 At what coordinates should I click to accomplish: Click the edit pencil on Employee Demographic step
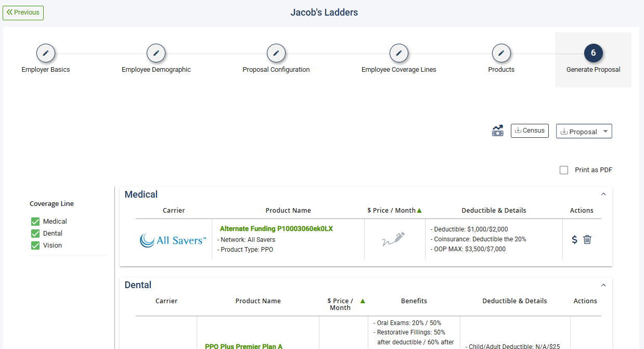[156, 53]
